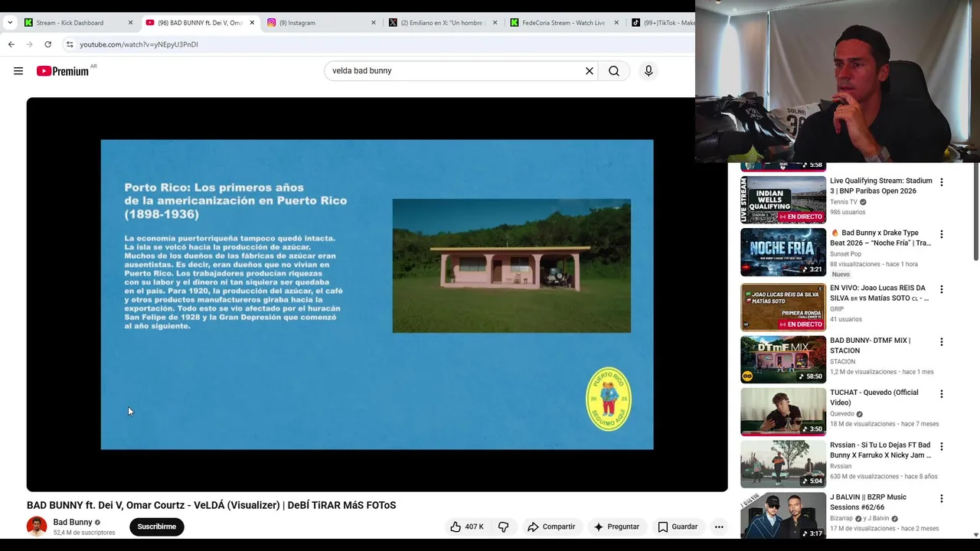Open options for Rvssian video
The image size is (980, 551).
click(942, 446)
